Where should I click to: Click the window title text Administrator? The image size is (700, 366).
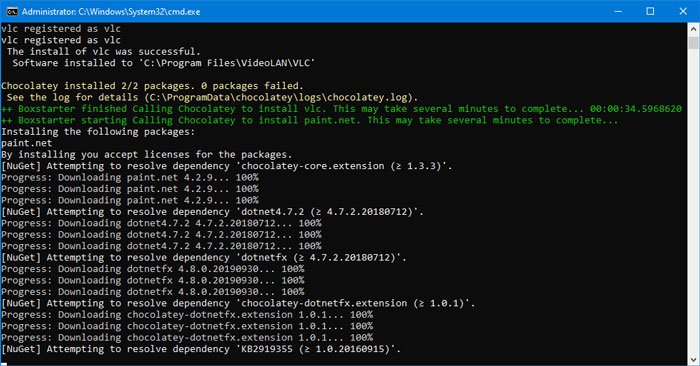pos(48,12)
